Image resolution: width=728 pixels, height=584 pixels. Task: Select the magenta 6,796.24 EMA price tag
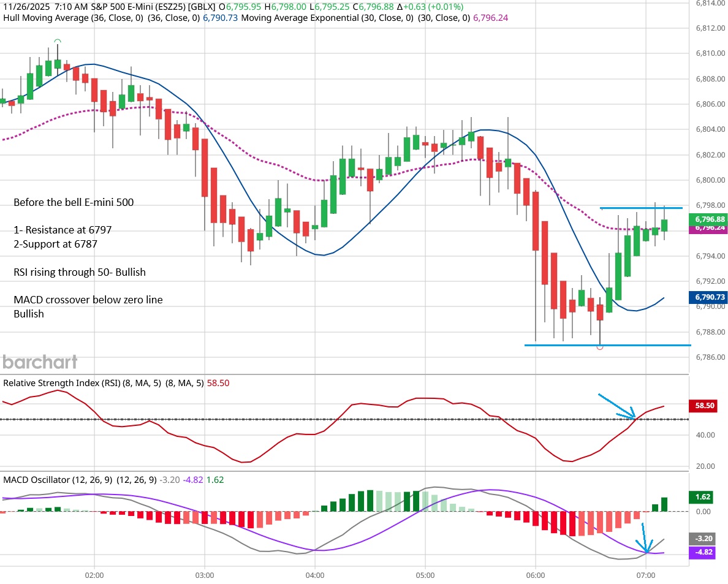[708, 228]
